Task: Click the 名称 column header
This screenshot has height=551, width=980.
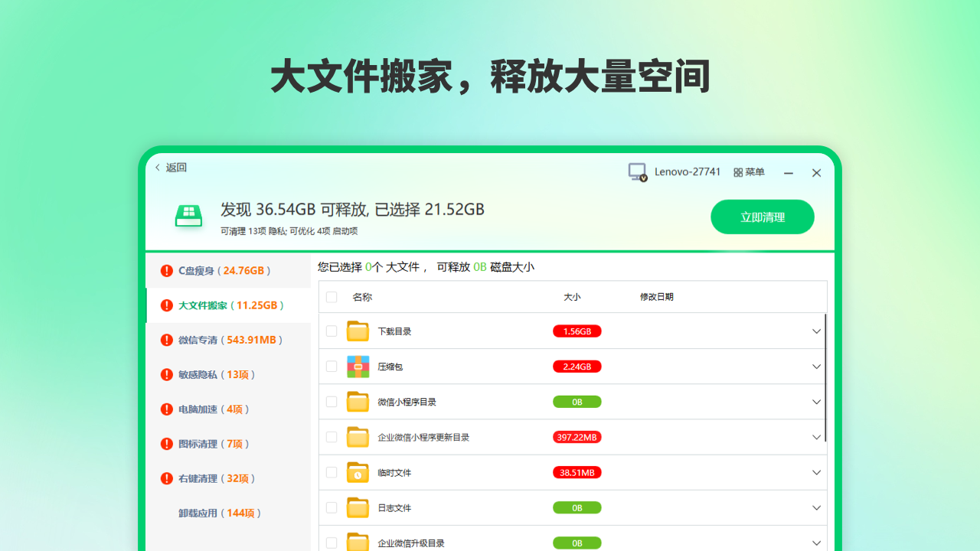Action: coord(362,297)
